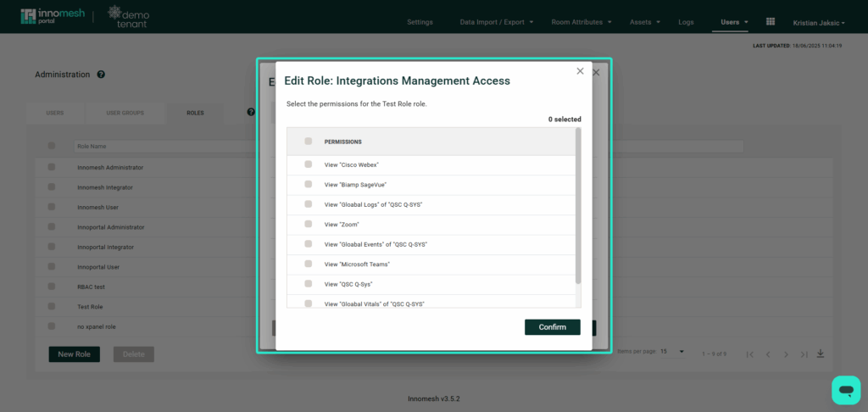Select the Innoportal Administrator role checkbox

click(x=52, y=226)
